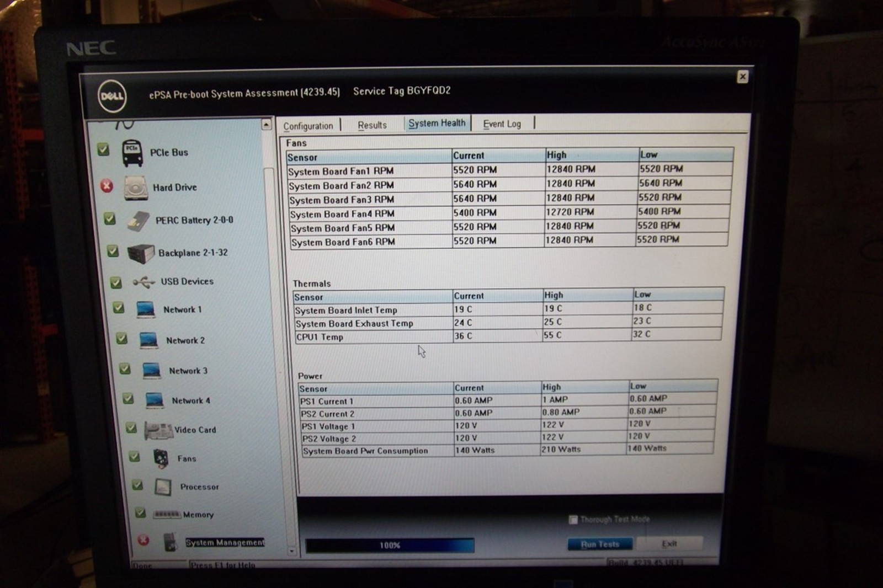This screenshot has width=883, height=588.
Task: Select the System Health tab
Action: point(437,124)
